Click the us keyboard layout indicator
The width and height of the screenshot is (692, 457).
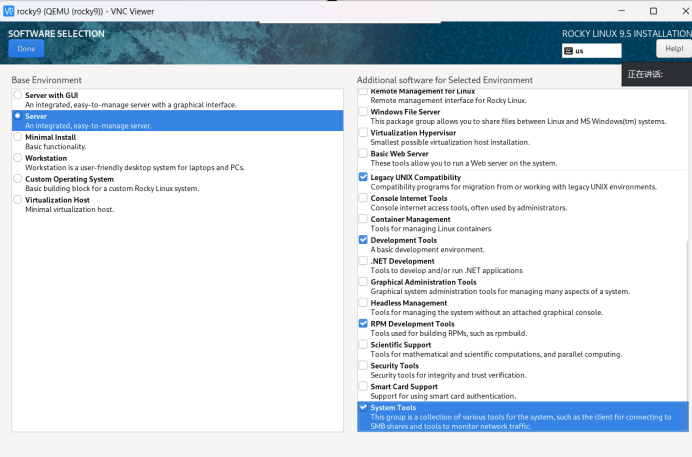click(591, 51)
